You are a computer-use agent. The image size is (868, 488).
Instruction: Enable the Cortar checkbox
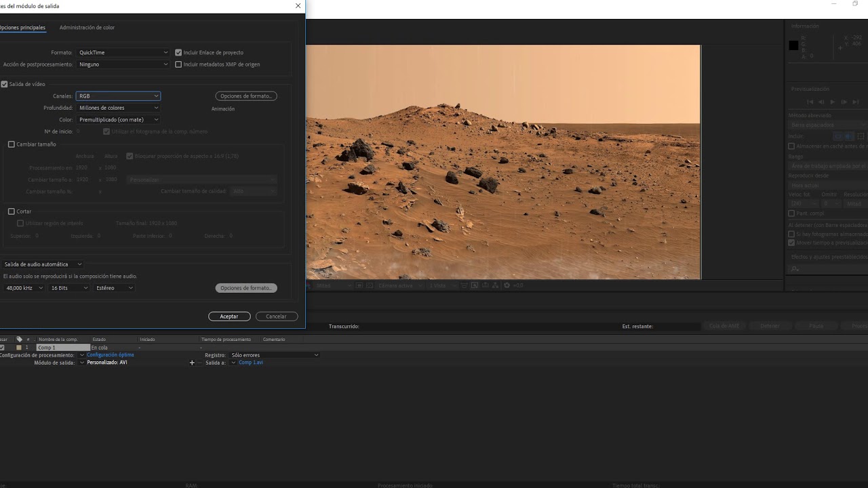(12, 211)
